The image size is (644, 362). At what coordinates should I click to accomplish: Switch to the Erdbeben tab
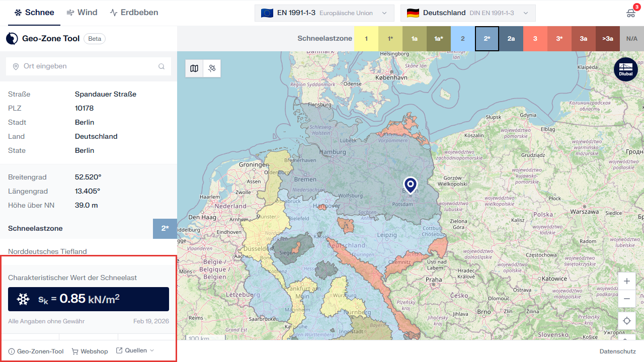click(x=134, y=13)
